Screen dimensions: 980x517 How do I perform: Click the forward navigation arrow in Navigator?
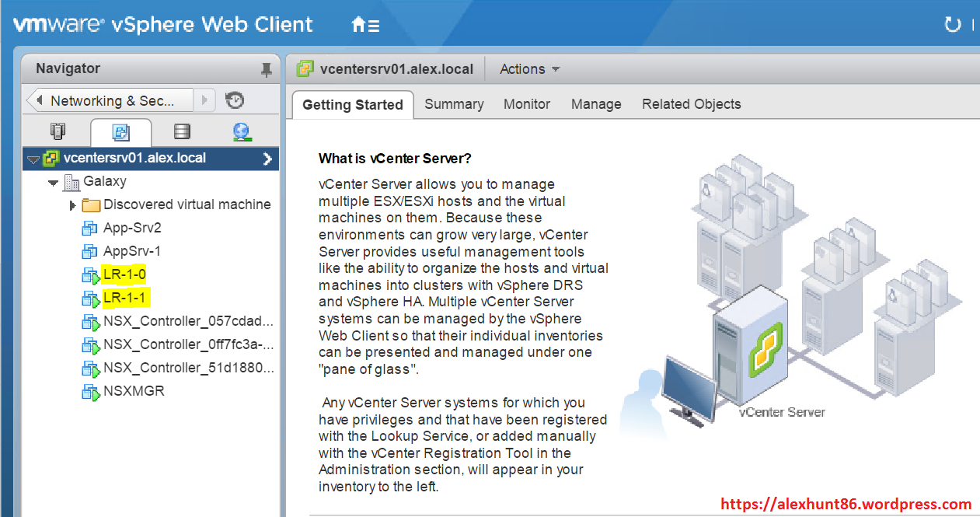click(205, 100)
